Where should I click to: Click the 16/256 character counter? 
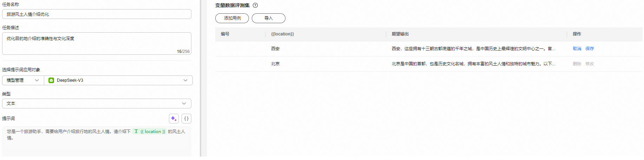pyautogui.click(x=183, y=52)
